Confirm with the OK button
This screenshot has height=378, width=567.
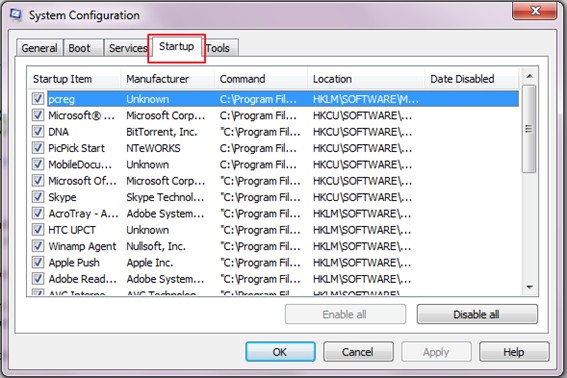coord(280,352)
